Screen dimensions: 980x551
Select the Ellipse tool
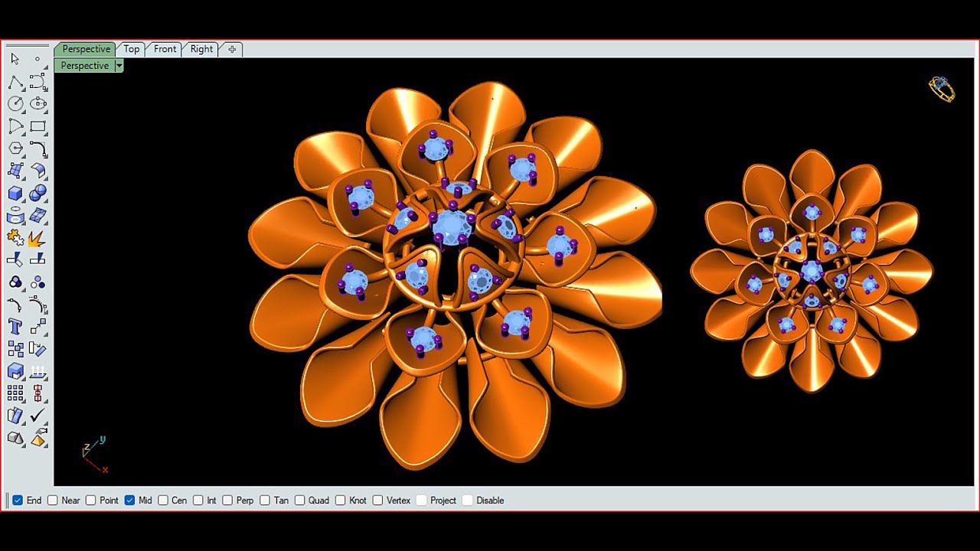point(38,103)
